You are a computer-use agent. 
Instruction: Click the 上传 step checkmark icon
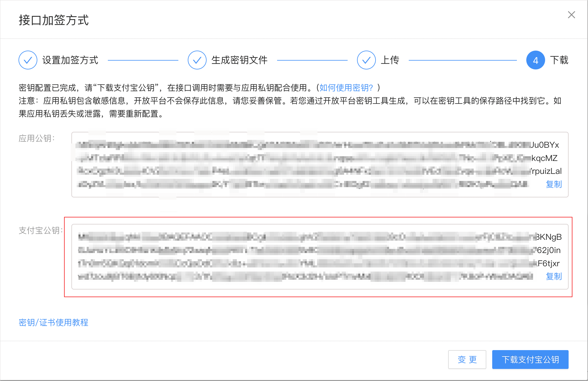pyautogui.click(x=366, y=60)
